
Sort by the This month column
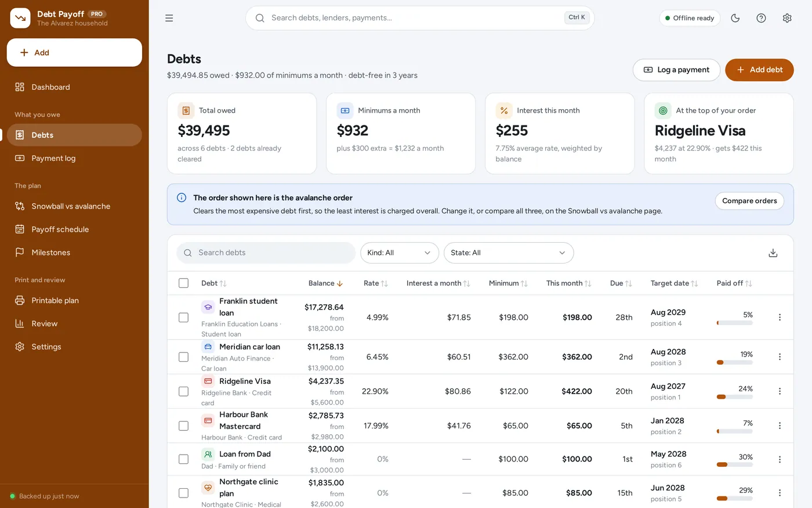pyautogui.click(x=568, y=283)
